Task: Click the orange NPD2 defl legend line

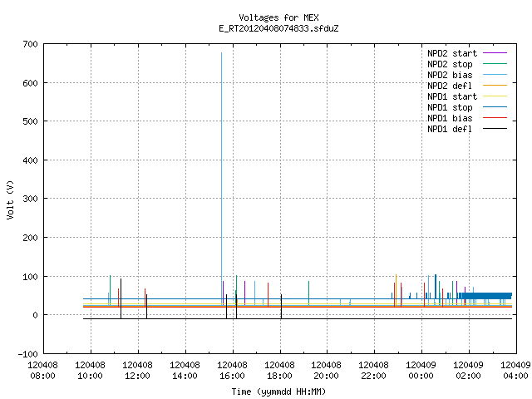Action: pos(495,86)
